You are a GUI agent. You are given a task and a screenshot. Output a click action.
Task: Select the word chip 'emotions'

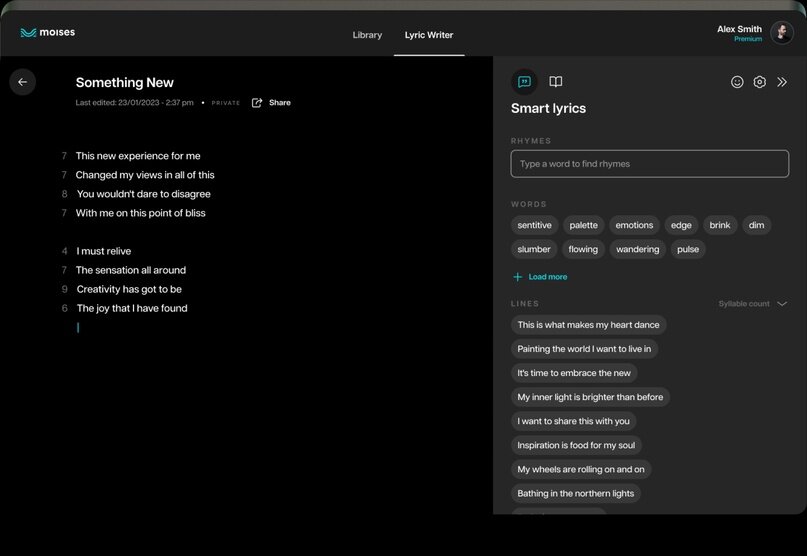634,225
